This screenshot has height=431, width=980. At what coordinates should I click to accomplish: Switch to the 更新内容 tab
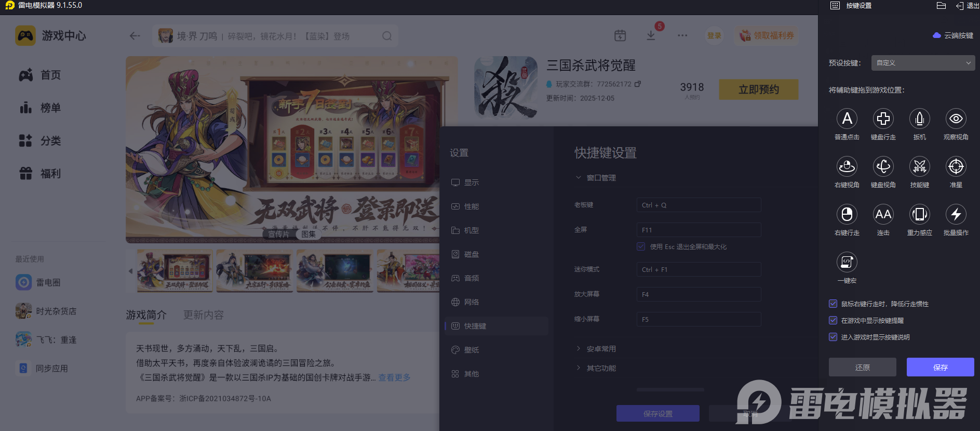(x=204, y=315)
